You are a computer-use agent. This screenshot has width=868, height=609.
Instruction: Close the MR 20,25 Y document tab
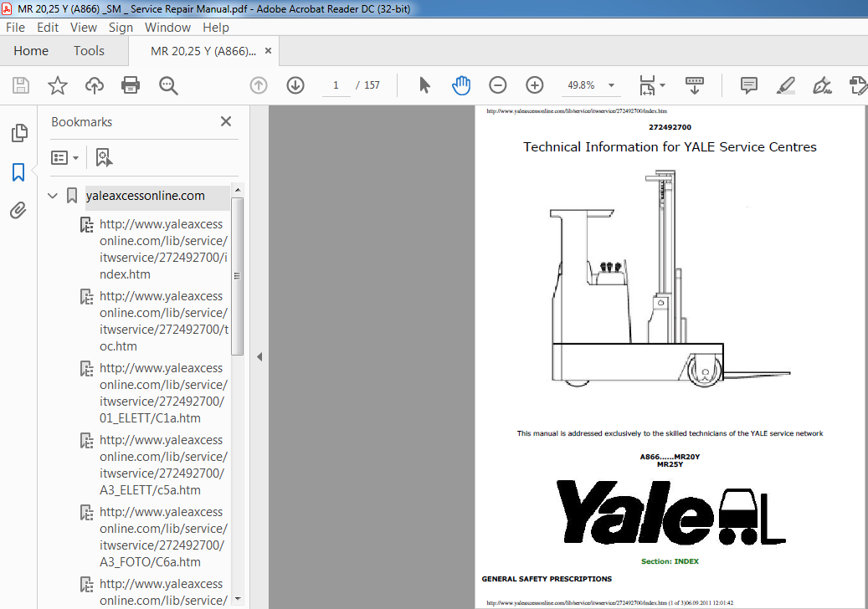(x=269, y=51)
